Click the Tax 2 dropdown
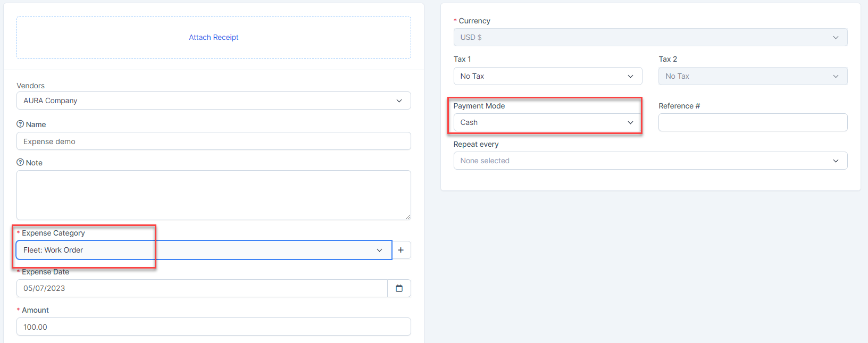This screenshot has height=343, width=868. click(x=752, y=76)
